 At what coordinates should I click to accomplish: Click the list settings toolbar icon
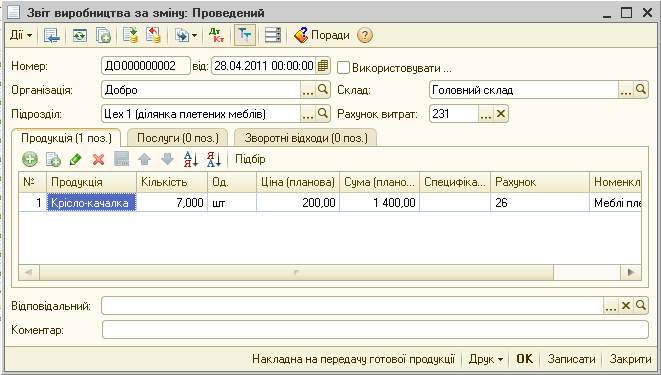(273, 35)
